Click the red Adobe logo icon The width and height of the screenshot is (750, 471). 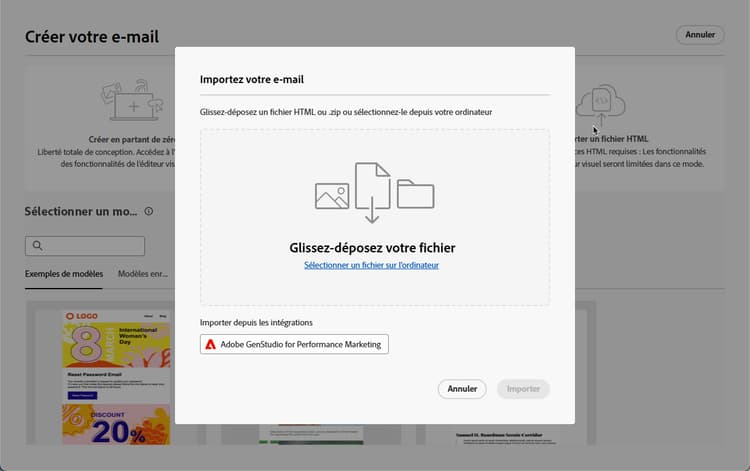[x=210, y=344]
